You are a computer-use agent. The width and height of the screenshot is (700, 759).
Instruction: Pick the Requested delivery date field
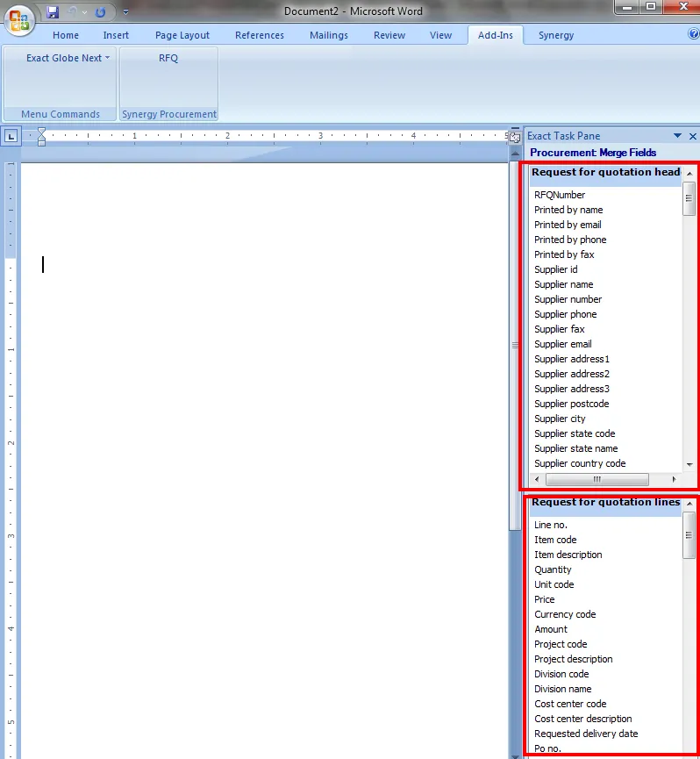point(586,734)
